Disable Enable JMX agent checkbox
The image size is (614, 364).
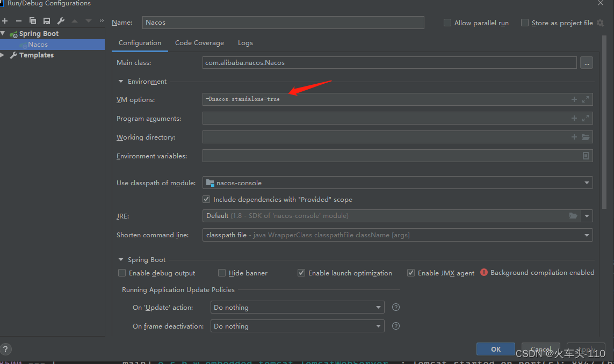(411, 273)
